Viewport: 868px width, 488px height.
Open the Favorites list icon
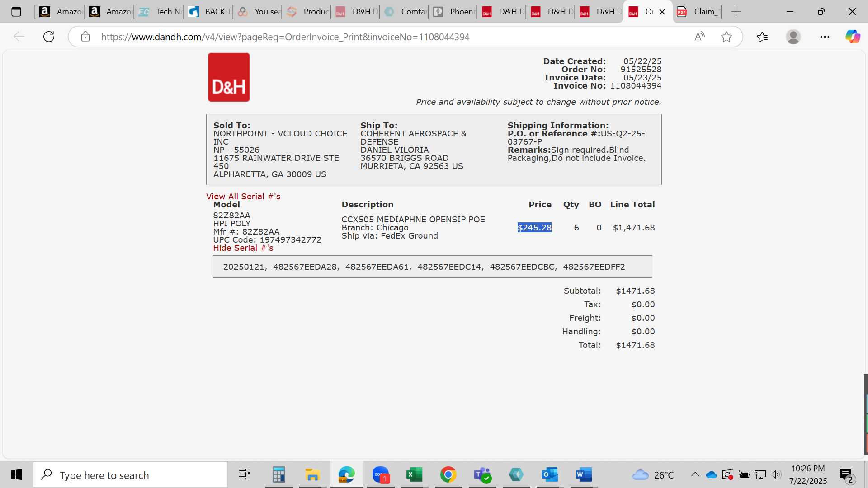point(762,37)
